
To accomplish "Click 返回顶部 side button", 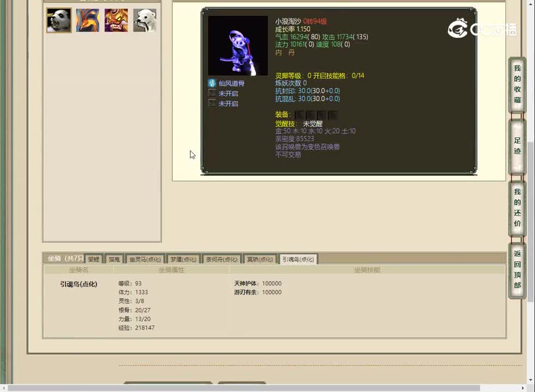I will 517,270.
